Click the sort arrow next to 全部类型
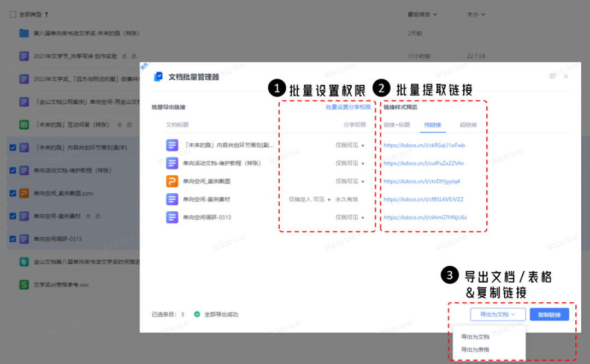The height and width of the screenshot is (364, 590). click(x=46, y=14)
